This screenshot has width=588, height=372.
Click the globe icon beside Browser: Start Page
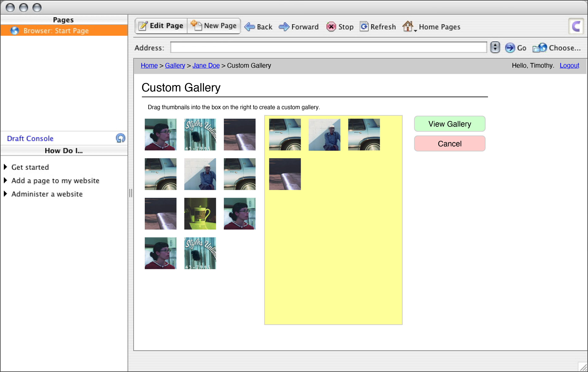15,31
